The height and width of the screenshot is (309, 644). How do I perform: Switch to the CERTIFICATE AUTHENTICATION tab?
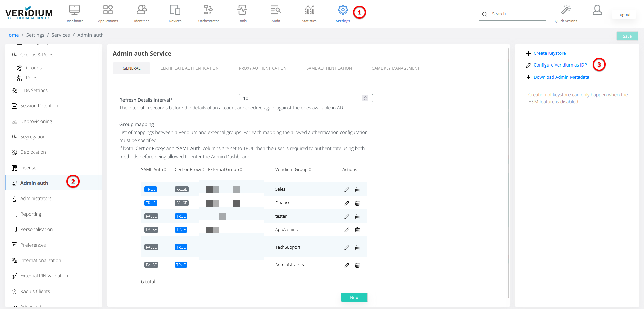point(189,68)
